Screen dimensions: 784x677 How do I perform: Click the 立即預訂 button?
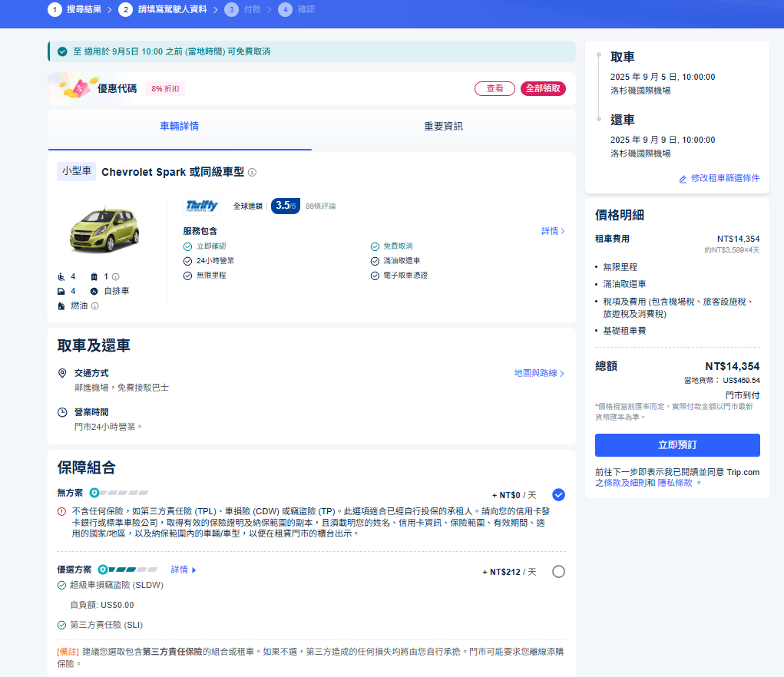click(x=676, y=445)
